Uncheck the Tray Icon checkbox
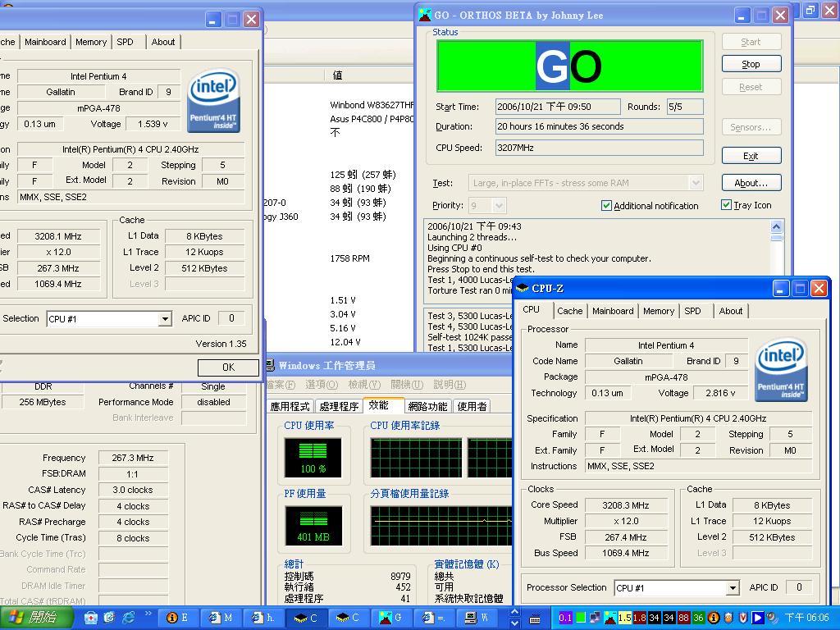840x630 pixels. (x=726, y=205)
